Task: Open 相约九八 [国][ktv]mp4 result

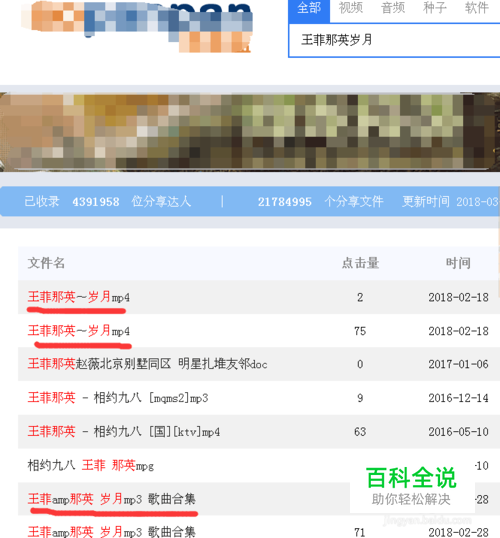Action: pos(124,431)
